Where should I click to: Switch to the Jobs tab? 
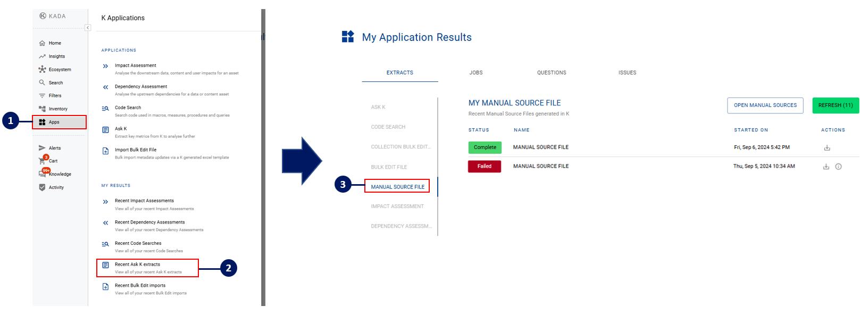pyautogui.click(x=476, y=72)
